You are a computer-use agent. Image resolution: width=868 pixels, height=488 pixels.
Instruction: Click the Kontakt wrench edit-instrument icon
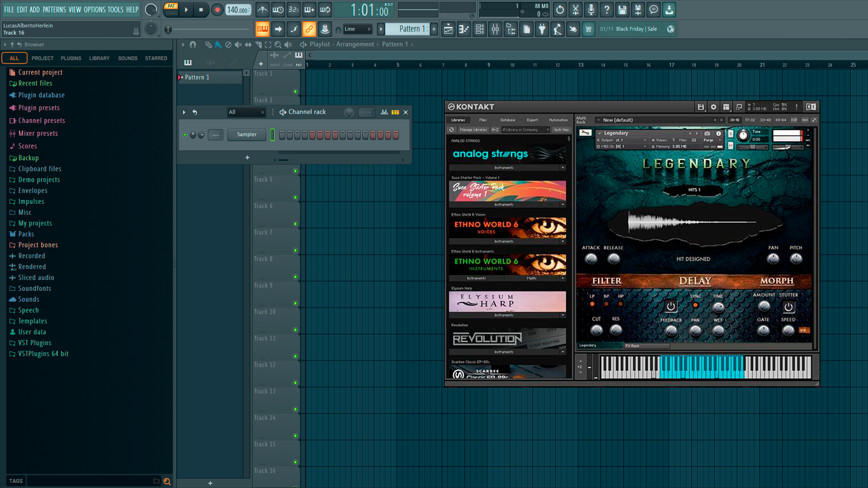(x=586, y=133)
